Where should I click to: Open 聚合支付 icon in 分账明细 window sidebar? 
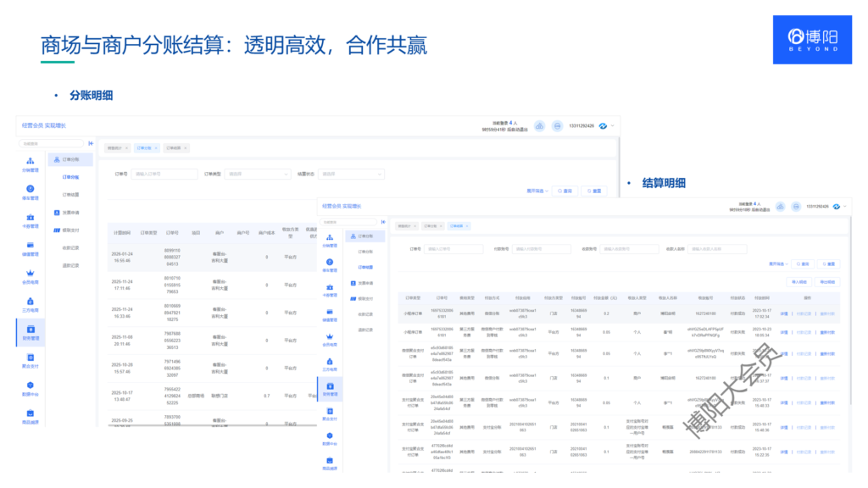pyautogui.click(x=30, y=358)
